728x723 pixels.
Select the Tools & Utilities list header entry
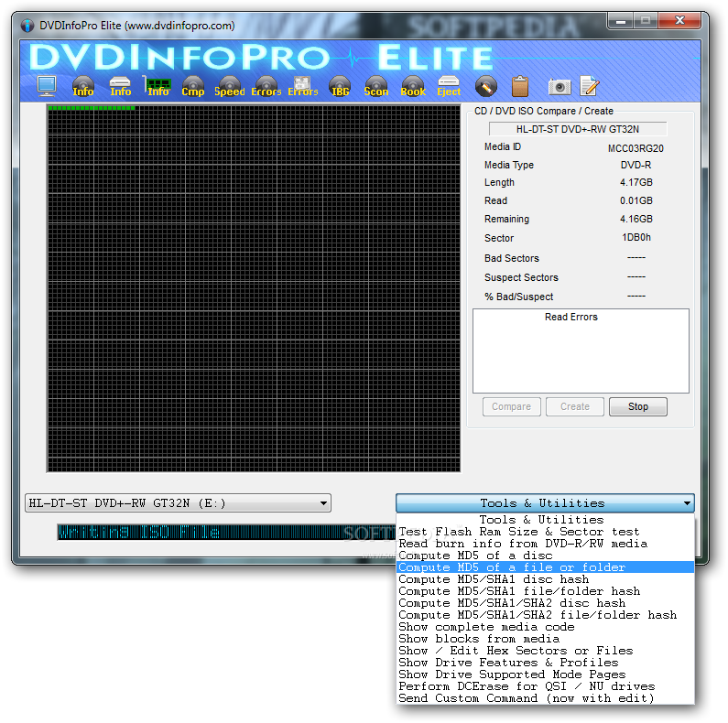[545, 520]
